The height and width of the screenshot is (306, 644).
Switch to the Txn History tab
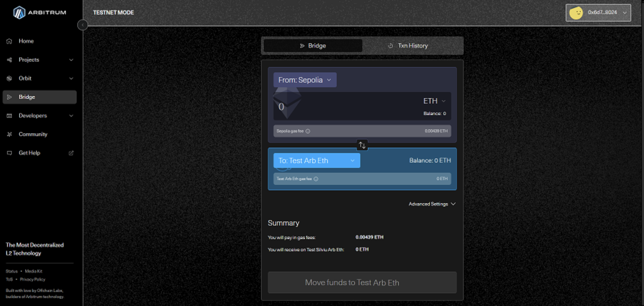(x=413, y=46)
